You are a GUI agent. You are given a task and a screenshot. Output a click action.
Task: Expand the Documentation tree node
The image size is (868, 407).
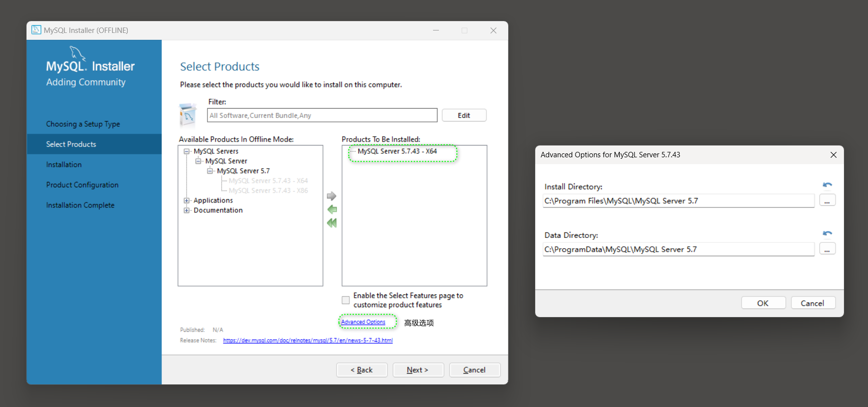pyautogui.click(x=187, y=210)
